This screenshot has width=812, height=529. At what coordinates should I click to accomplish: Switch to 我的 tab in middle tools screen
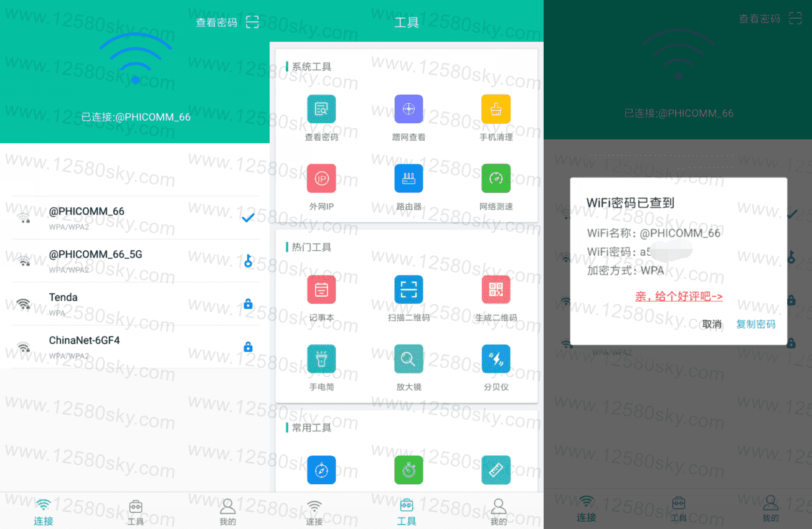click(499, 512)
